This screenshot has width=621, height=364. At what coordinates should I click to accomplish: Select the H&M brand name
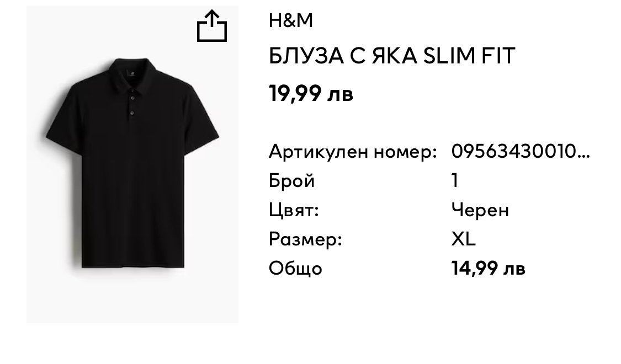[x=291, y=20]
